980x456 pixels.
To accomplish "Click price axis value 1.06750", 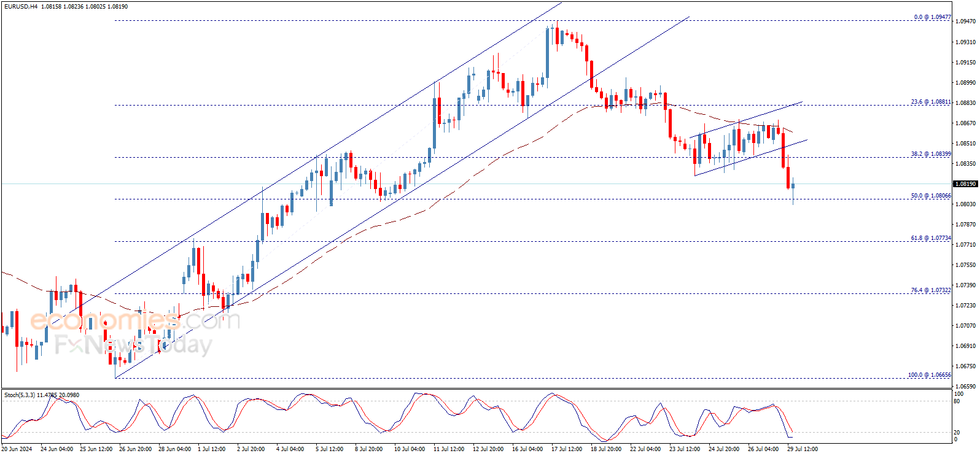I will click(966, 366).
